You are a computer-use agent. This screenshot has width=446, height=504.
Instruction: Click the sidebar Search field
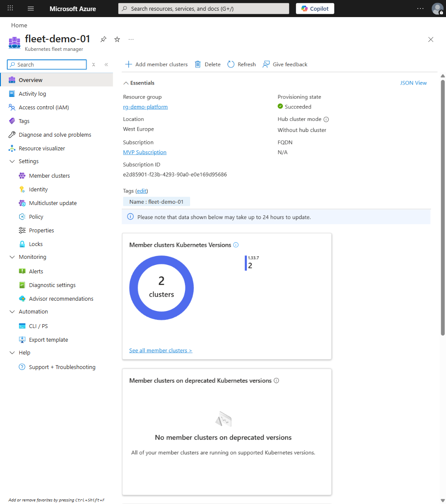[47, 64]
